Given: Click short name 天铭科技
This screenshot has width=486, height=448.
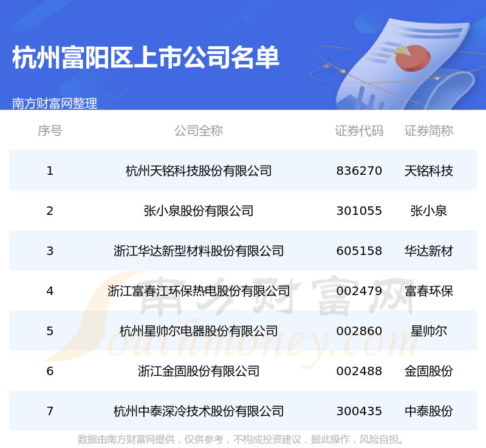Looking at the screenshot, I should [x=429, y=171].
